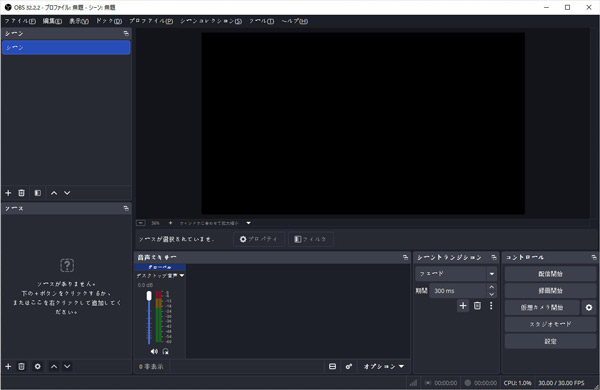
Task: Click CPU: 1.0% in status bar
Action: [517, 383]
